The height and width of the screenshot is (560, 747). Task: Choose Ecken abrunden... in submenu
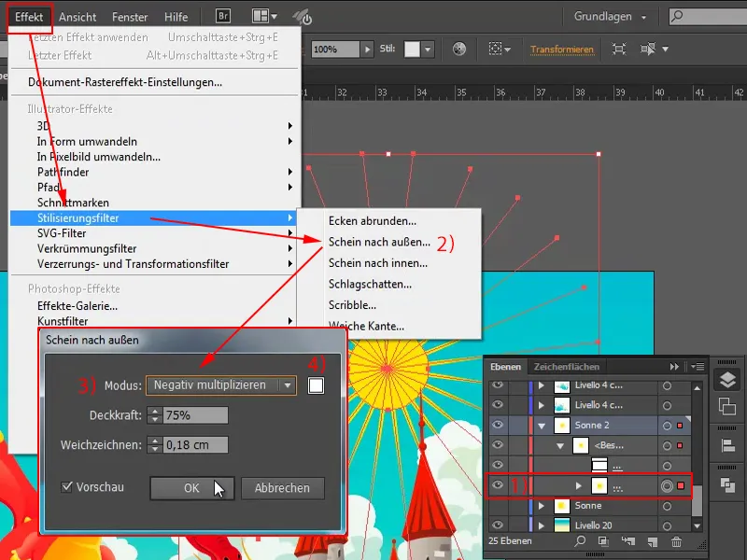(373, 221)
